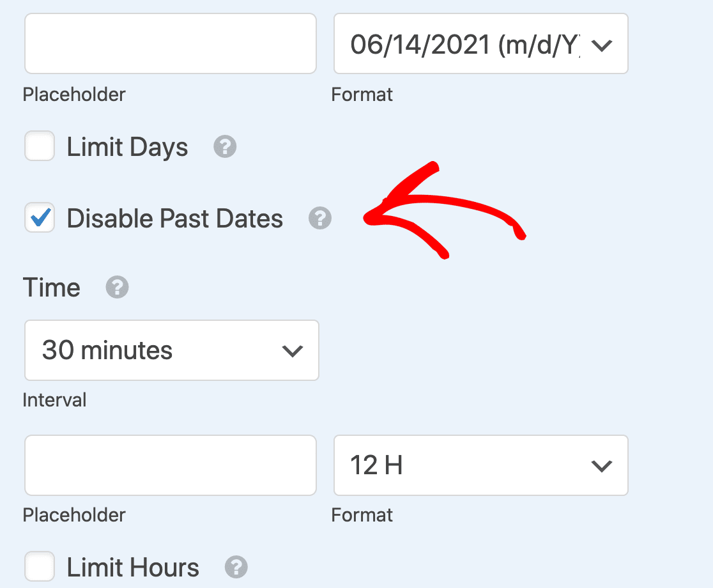Click the Disable Past Dates help icon
Image resolution: width=713 pixels, height=588 pixels.
tap(319, 218)
